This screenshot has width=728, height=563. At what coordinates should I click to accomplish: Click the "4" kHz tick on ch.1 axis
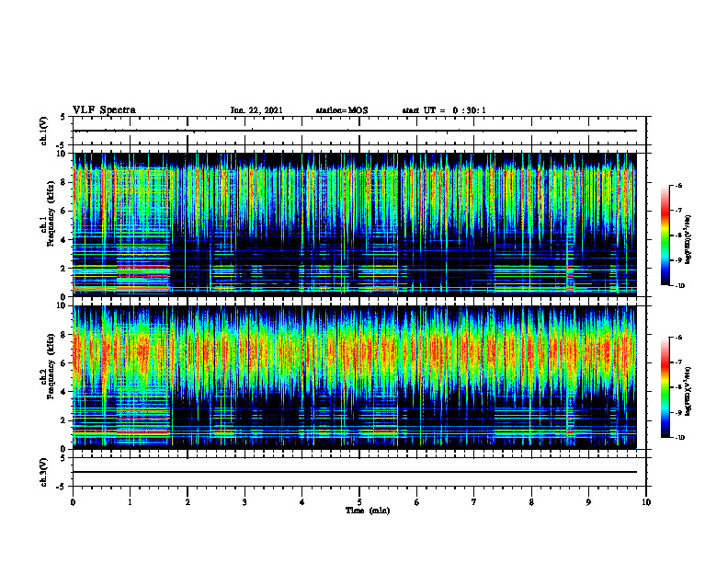[x=64, y=240]
